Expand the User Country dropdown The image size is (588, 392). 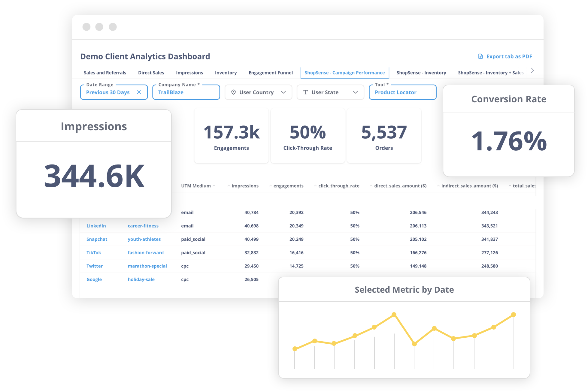(283, 92)
